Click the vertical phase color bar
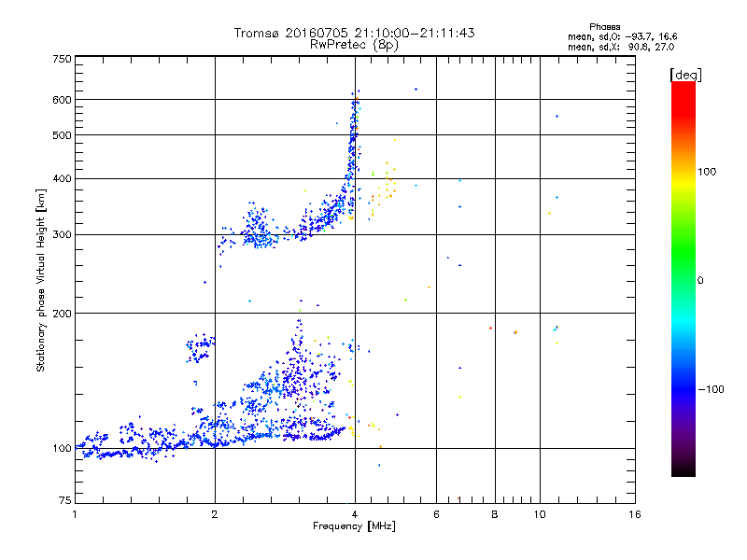747x560 pixels. pos(684,278)
